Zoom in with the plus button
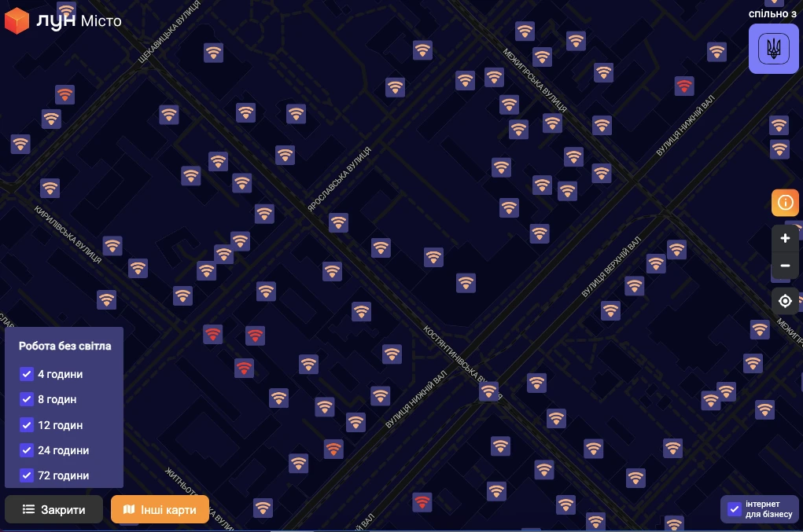The width and height of the screenshot is (803, 532). [x=785, y=239]
